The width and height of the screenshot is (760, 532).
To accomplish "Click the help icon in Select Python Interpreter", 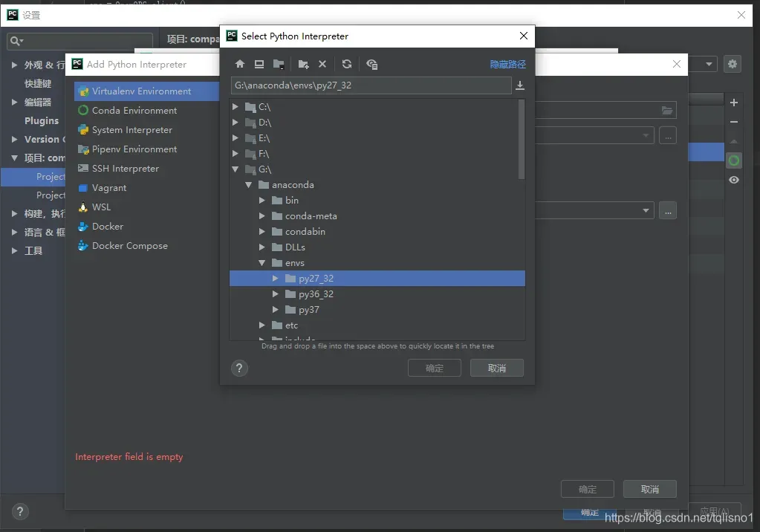I will tap(239, 368).
